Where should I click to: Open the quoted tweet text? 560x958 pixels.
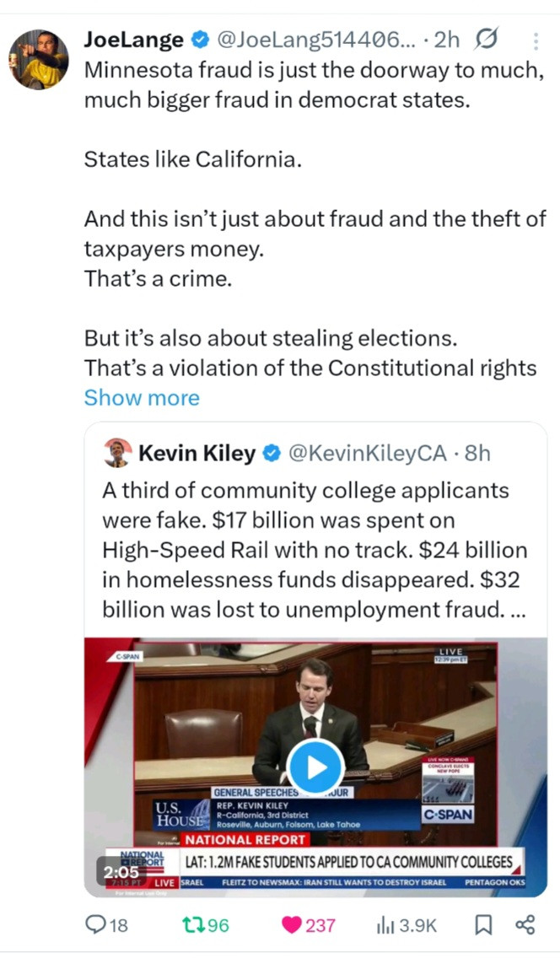314,550
